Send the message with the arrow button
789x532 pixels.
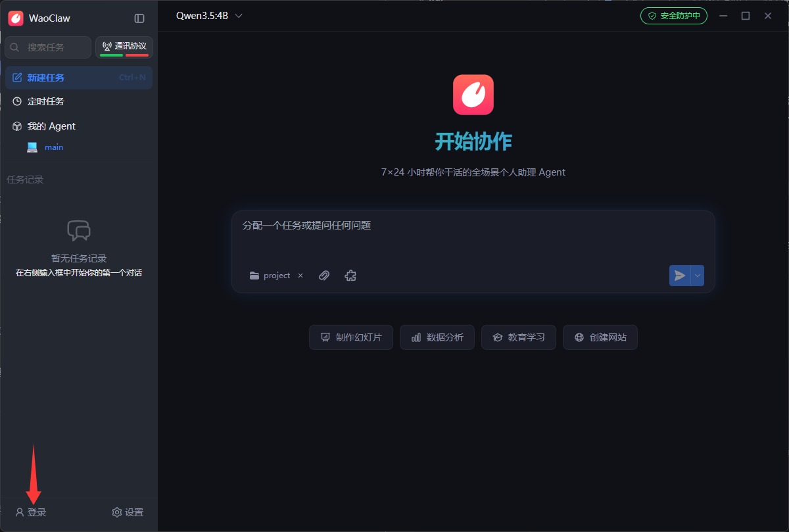tap(680, 276)
